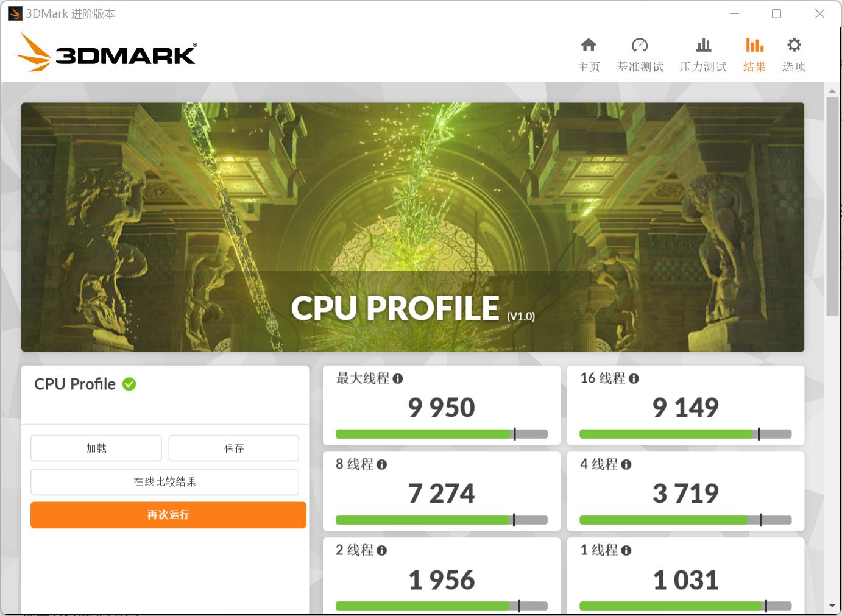The width and height of the screenshot is (842, 616).
Task: Open the info icon beside 4 线程 score
Action: (x=628, y=464)
